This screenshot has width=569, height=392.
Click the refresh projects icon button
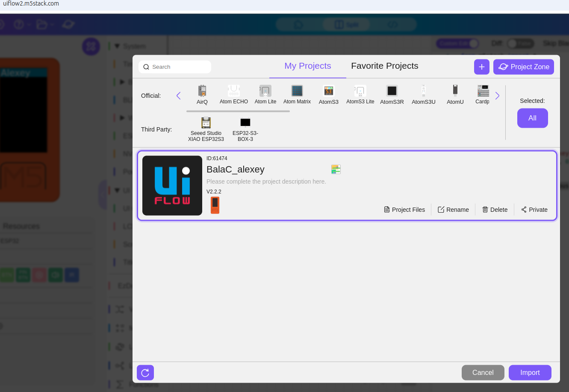click(x=145, y=373)
